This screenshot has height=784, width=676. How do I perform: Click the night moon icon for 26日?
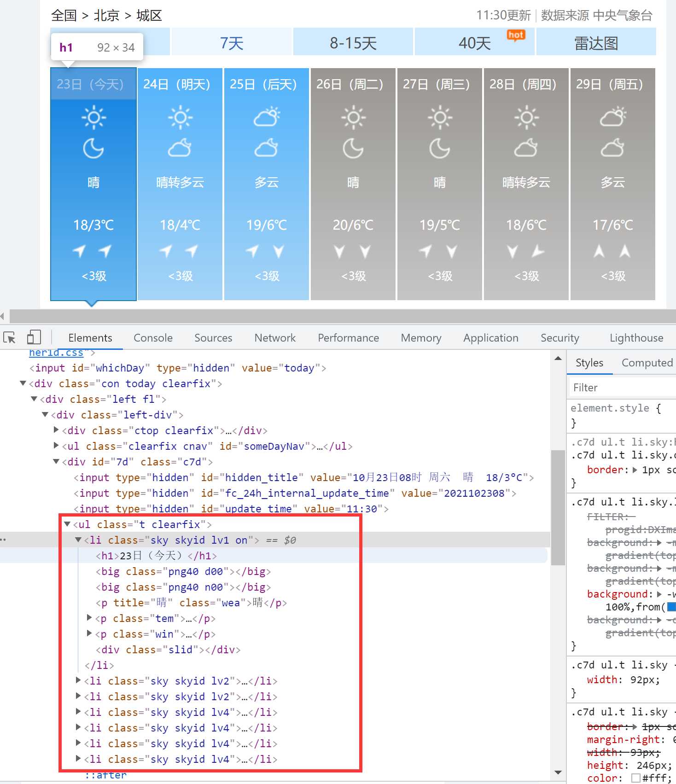(x=353, y=149)
